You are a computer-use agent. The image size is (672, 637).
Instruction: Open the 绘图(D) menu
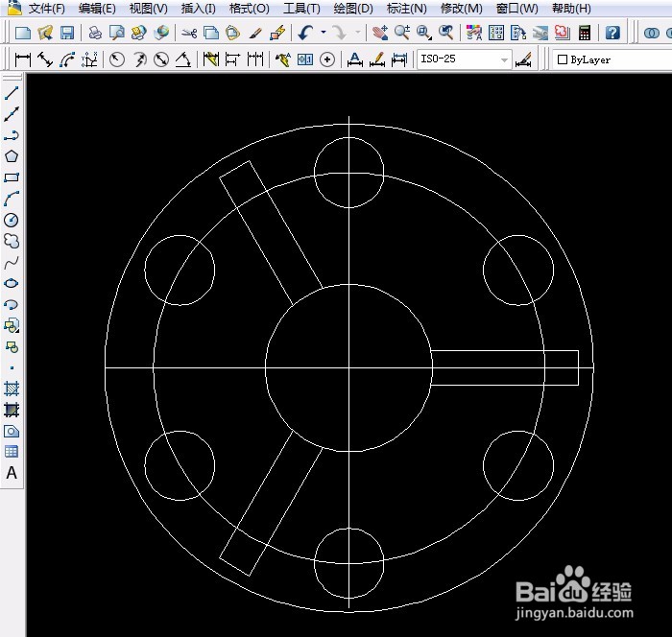tap(353, 9)
